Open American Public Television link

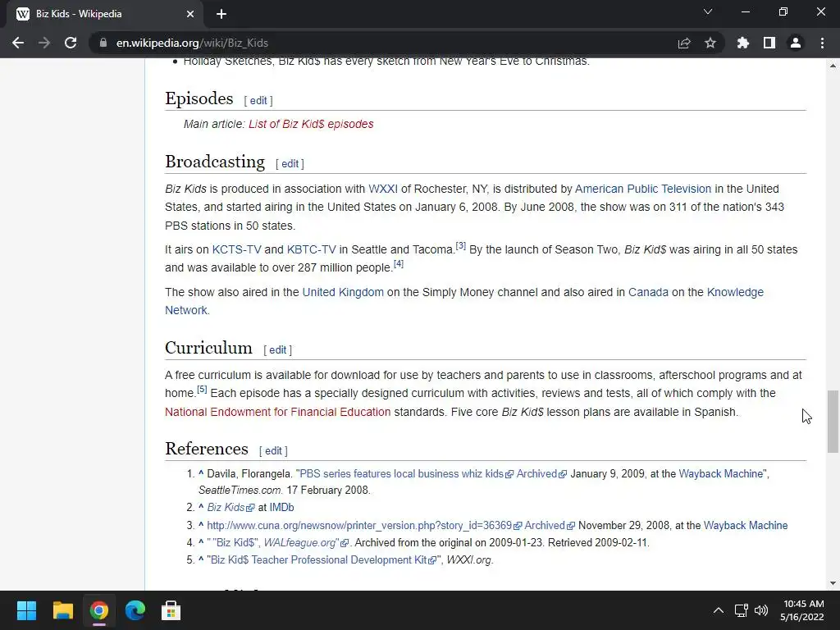coord(643,189)
